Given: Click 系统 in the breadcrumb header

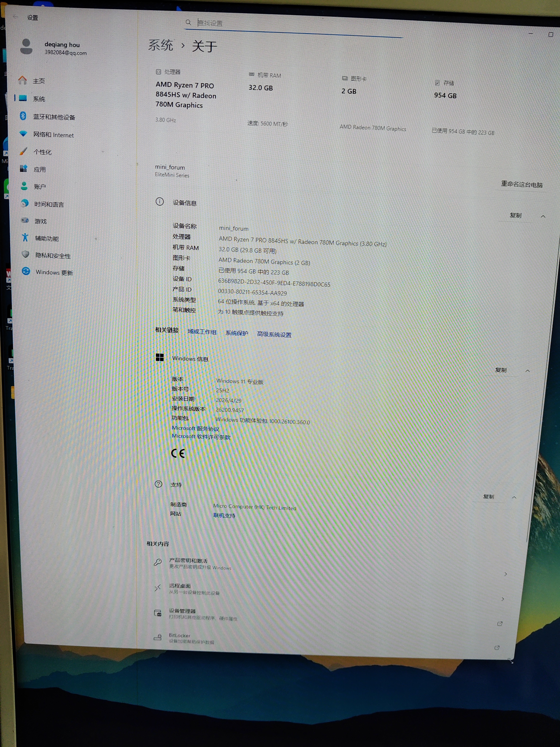Looking at the screenshot, I should pyautogui.click(x=161, y=45).
